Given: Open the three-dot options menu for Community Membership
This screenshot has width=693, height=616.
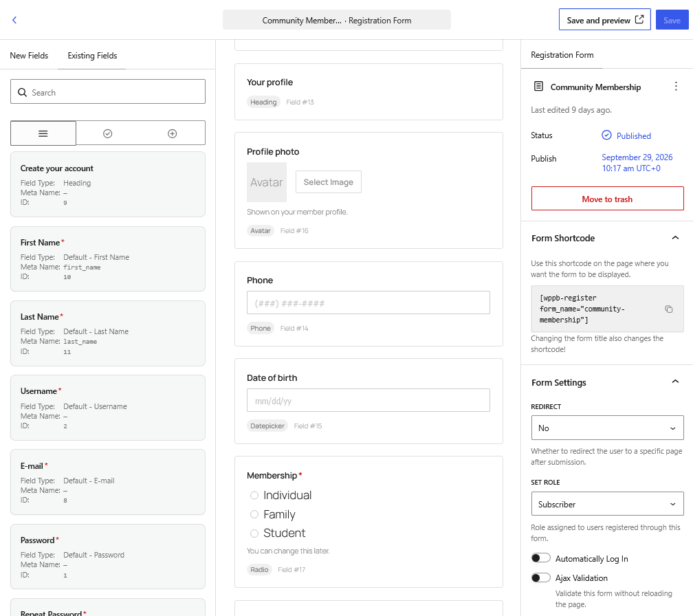Looking at the screenshot, I should click(676, 86).
